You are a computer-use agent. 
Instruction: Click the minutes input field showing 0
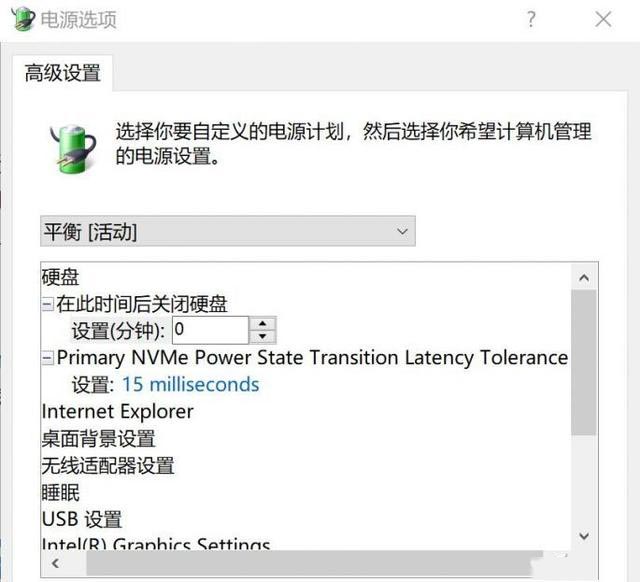point(210,330)
